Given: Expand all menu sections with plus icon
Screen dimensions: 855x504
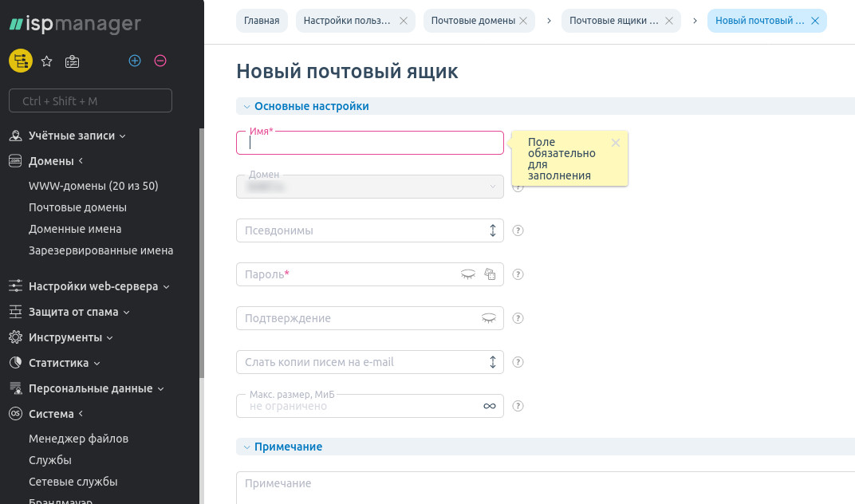Looking at the screenshot, I should click(135, 61).
